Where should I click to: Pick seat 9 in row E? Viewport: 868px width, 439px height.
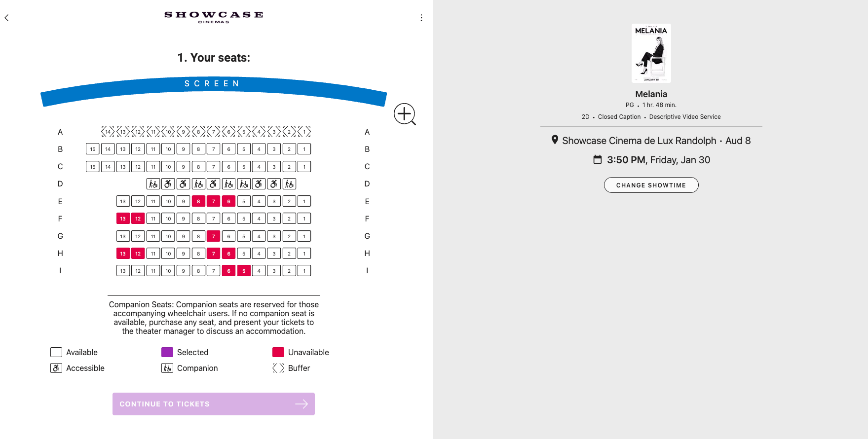[184, 201]
